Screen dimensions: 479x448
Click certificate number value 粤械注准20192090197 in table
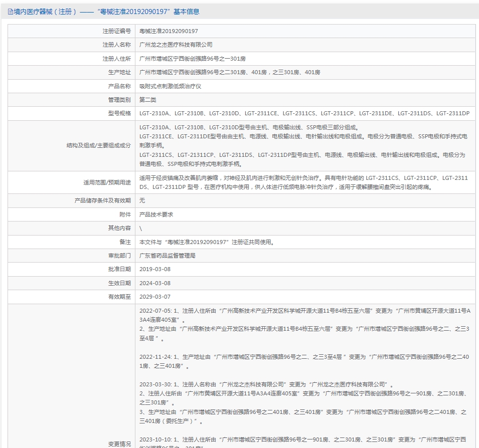point(169,31)
